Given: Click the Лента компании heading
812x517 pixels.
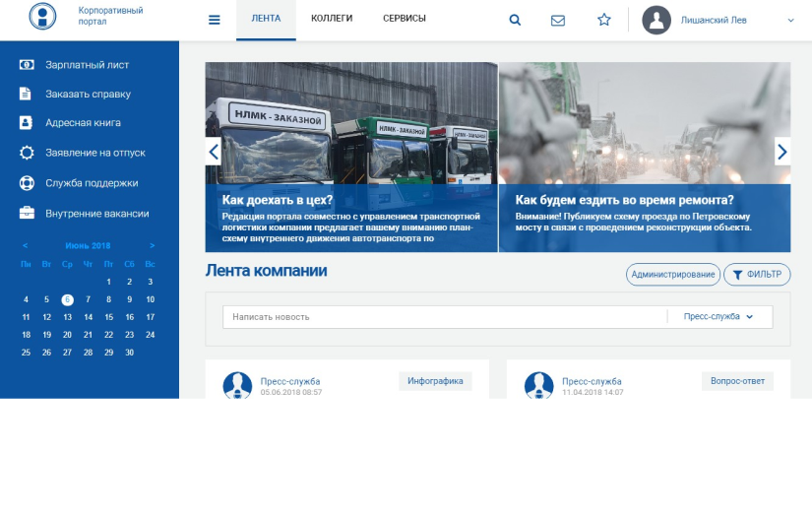Looking at the screenshot, I should (x=266, y=271).
